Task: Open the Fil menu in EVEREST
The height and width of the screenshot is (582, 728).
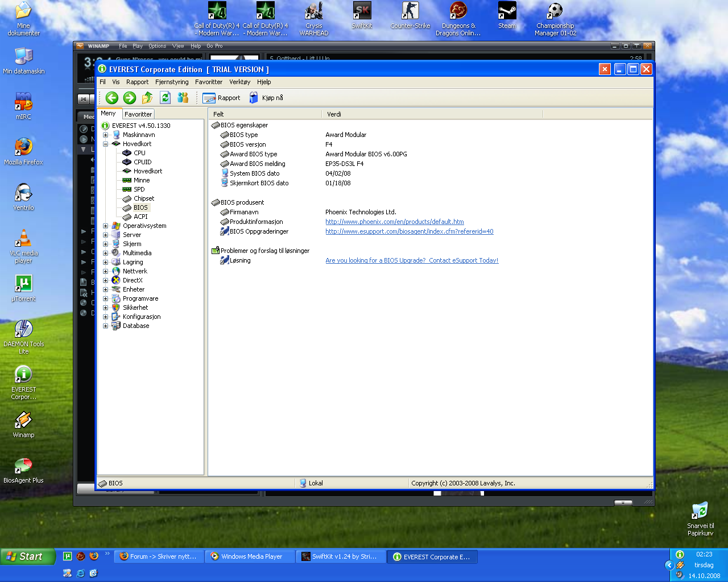Action: [x=102, y=82]
